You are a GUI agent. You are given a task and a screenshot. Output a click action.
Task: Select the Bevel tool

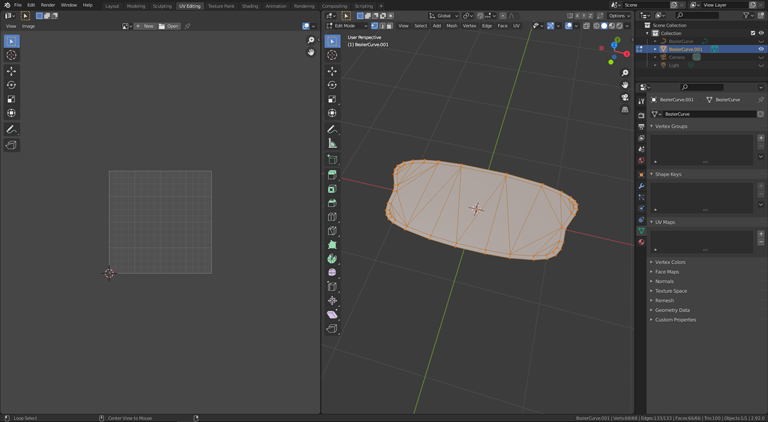pos(332,203)
